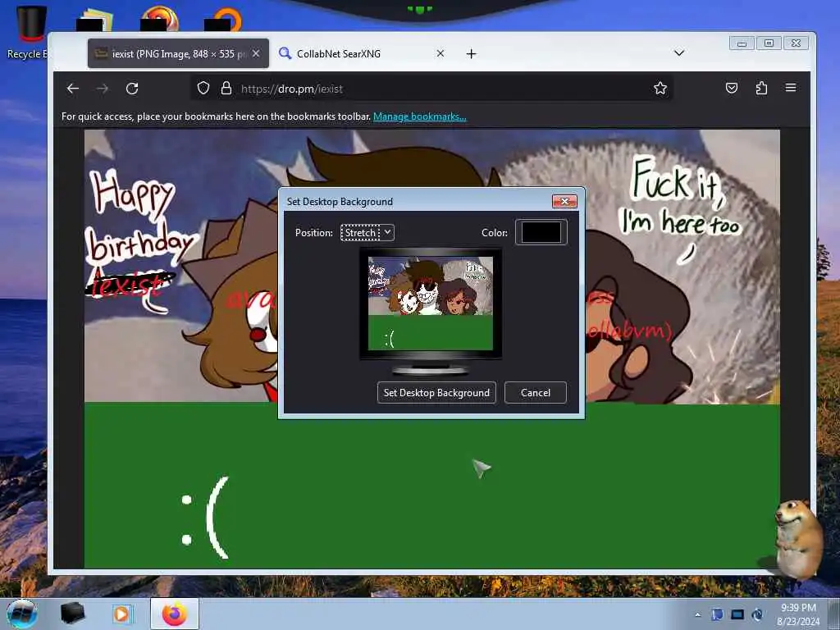Close the iexist PNG image tab

pos(256,53)
